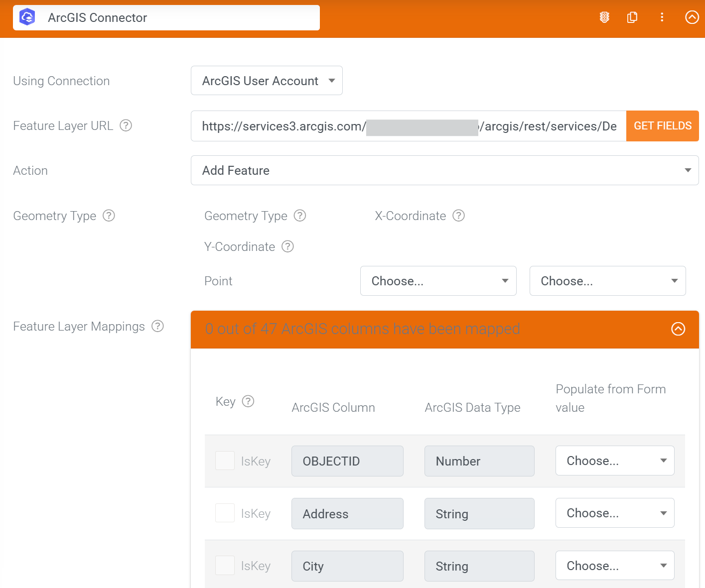Click help icon next to Y-Coordinate
Screen dimensions: 705x588
287,246
